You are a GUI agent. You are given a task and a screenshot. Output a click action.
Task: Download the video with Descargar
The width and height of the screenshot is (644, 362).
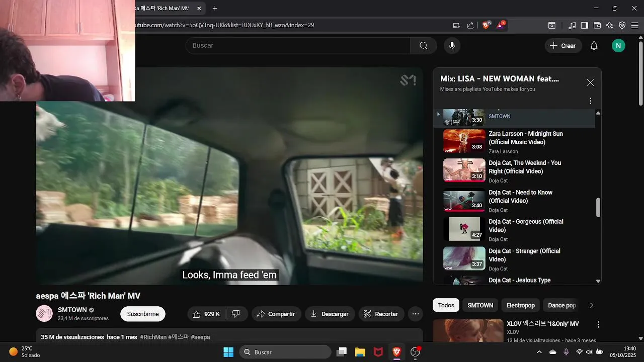[330, 314]
